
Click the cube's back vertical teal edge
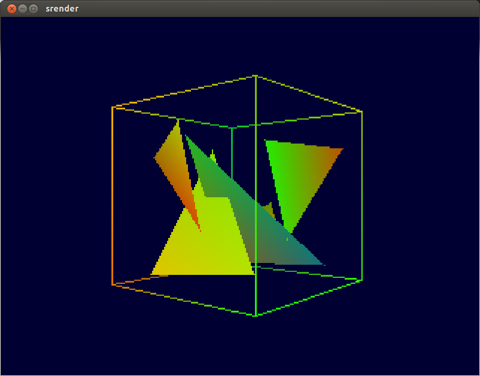point(232,153)
